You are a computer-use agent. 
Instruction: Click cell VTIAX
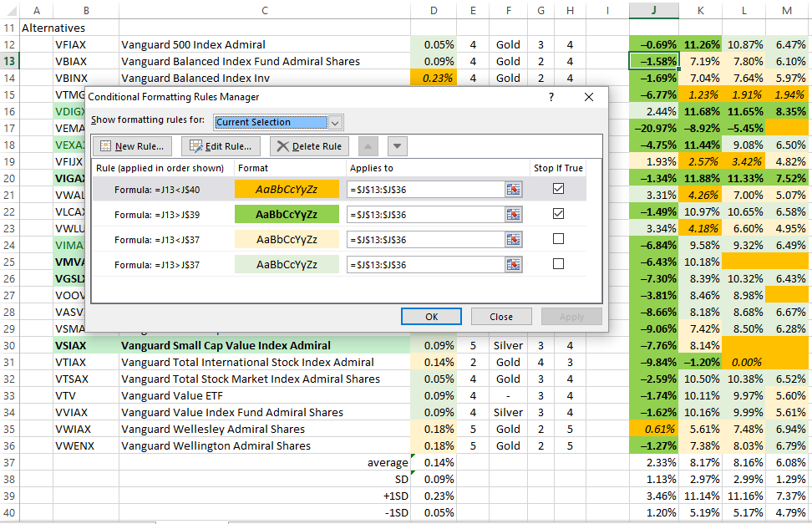click(x=86, y=363)
